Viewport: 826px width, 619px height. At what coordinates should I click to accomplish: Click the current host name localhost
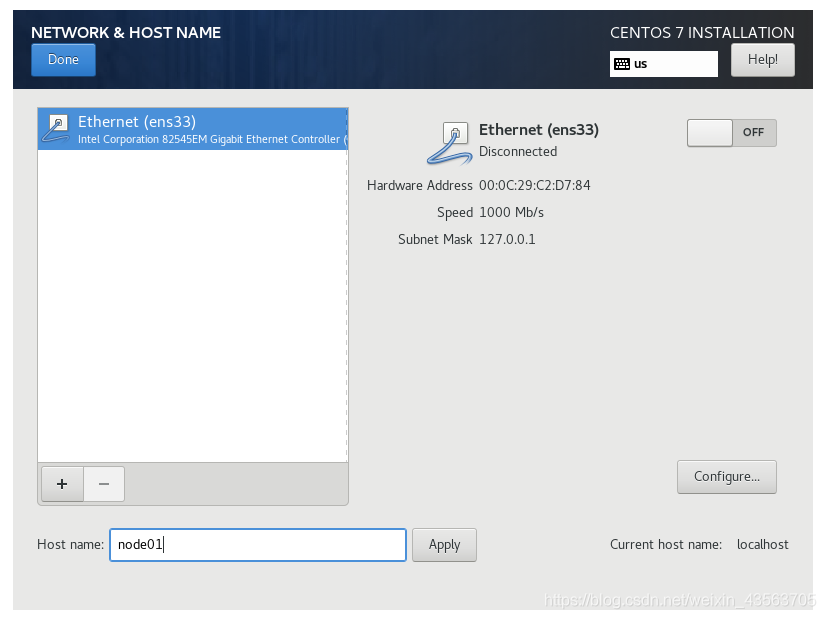pos(762,545)
